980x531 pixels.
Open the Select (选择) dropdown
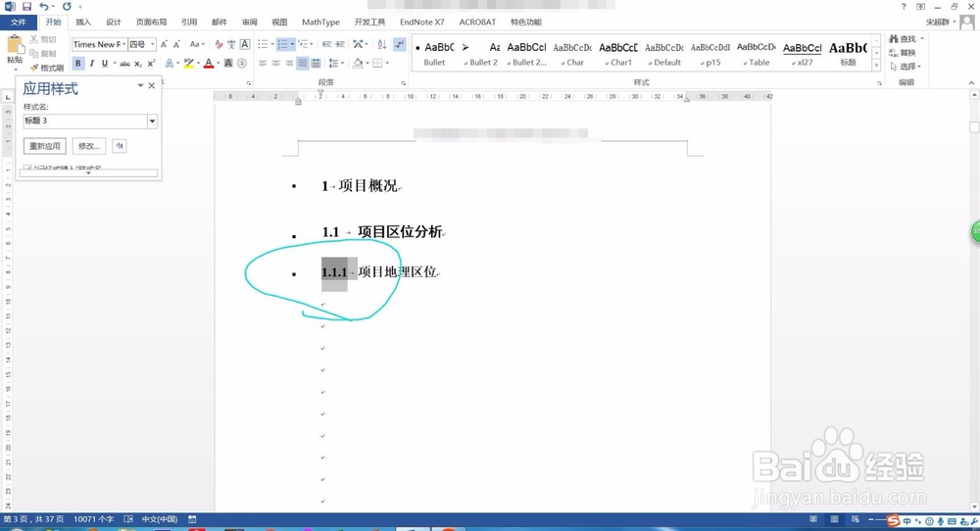[x=905, y=67]
